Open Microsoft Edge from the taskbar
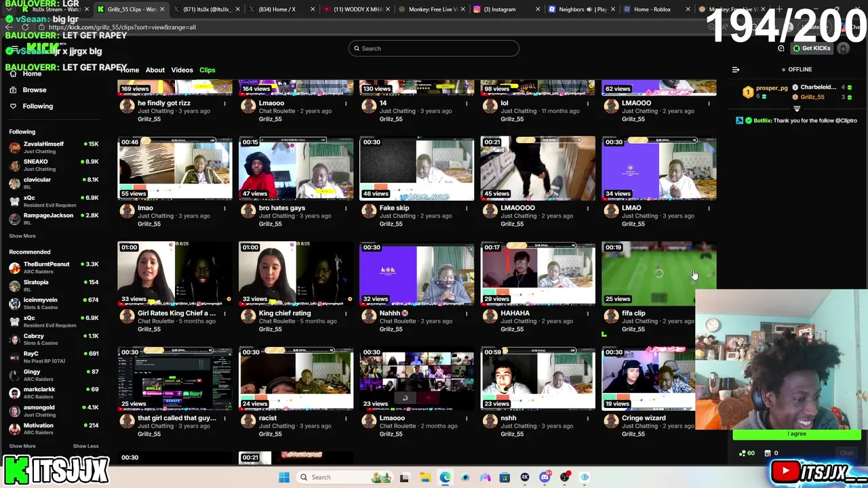The image size is (868, 488). [445, 477]
